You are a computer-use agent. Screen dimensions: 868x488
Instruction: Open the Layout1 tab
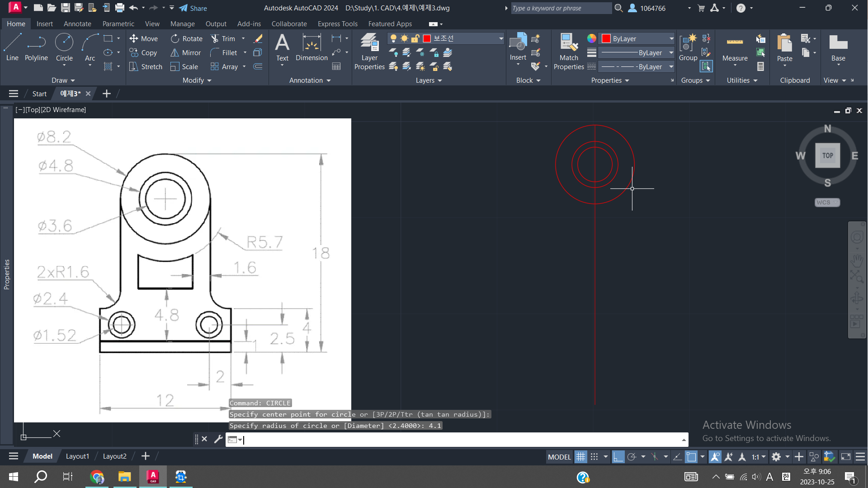point(77,456)
